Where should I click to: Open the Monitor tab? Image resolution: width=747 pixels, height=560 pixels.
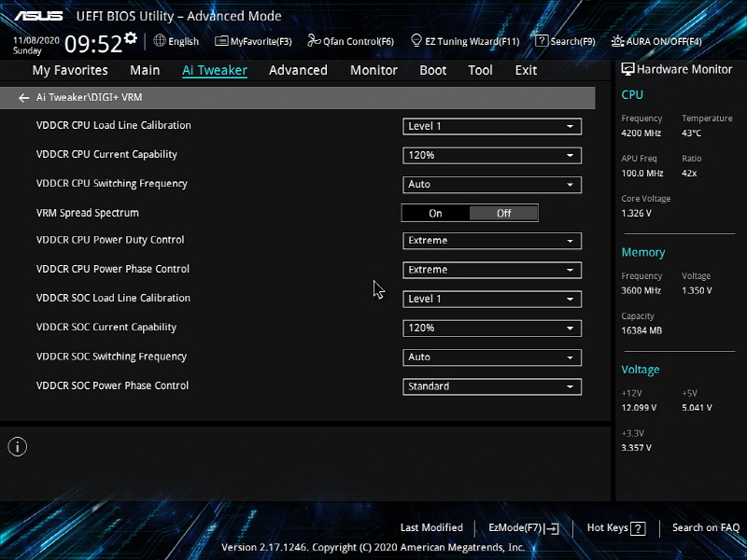(x=374, y=71)
